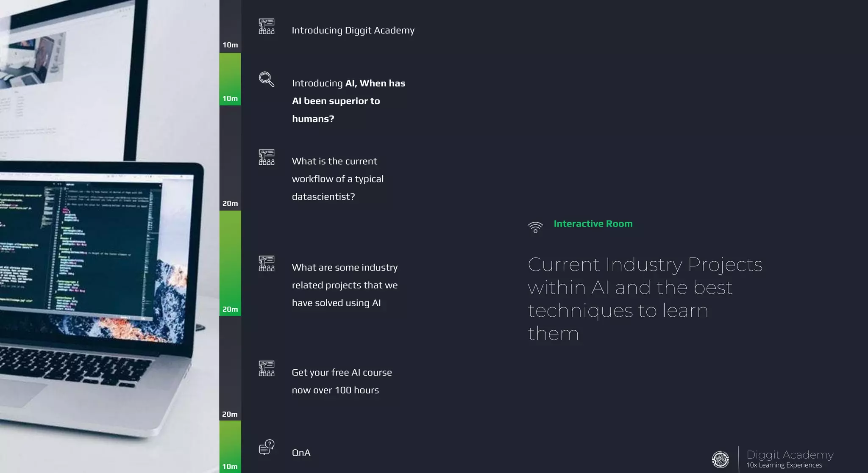Click the QnA agenda text

[x=301, y=453]
